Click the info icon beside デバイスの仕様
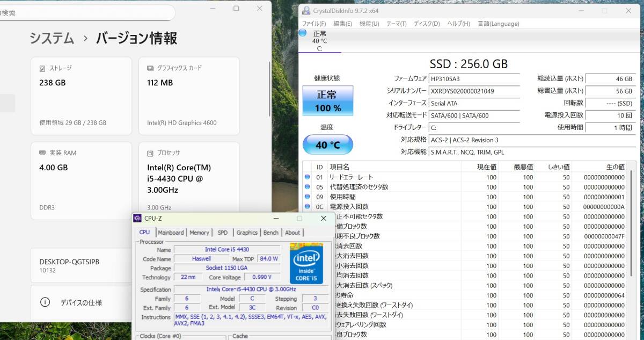644x340 pixels. 46,302
